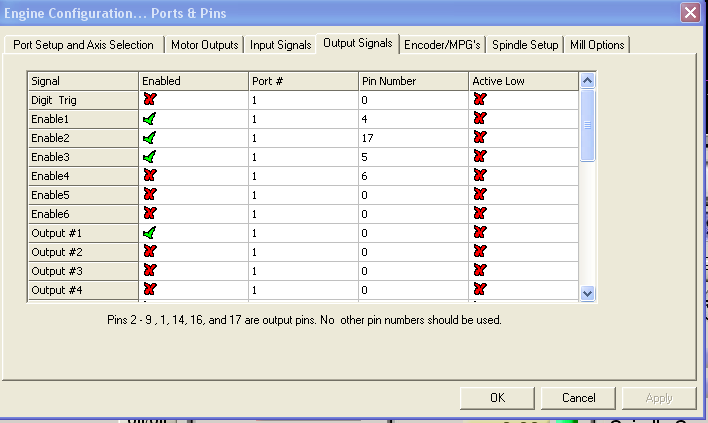Open the Spindle Setup tab
Viewport: 708px width, 423px height.
click(x=525, y=45)
